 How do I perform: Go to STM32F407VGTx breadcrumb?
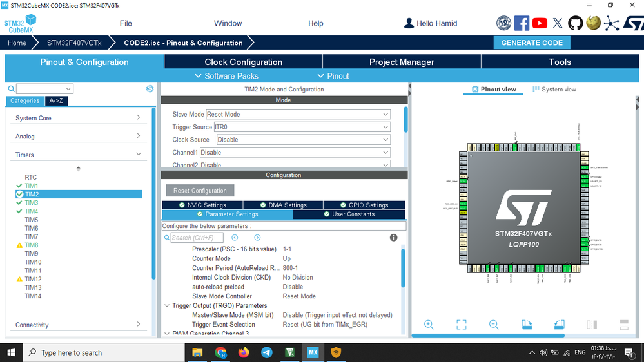[74, 43]
